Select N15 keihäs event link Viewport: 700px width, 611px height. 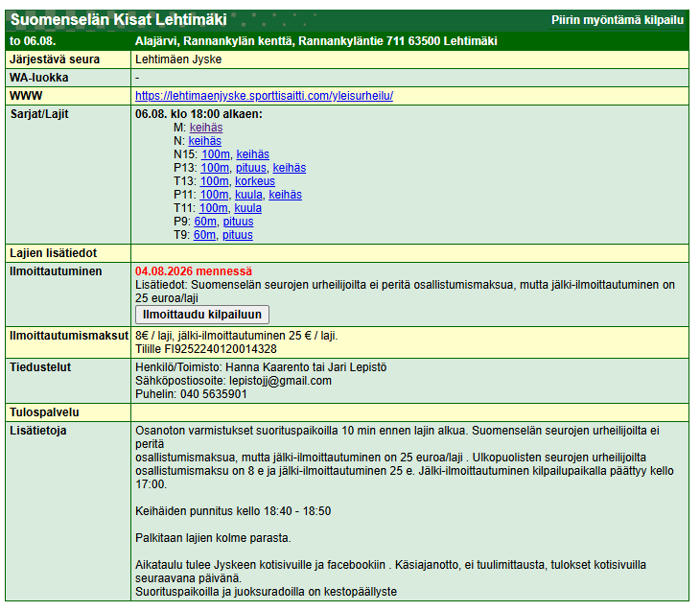point(253,154)
